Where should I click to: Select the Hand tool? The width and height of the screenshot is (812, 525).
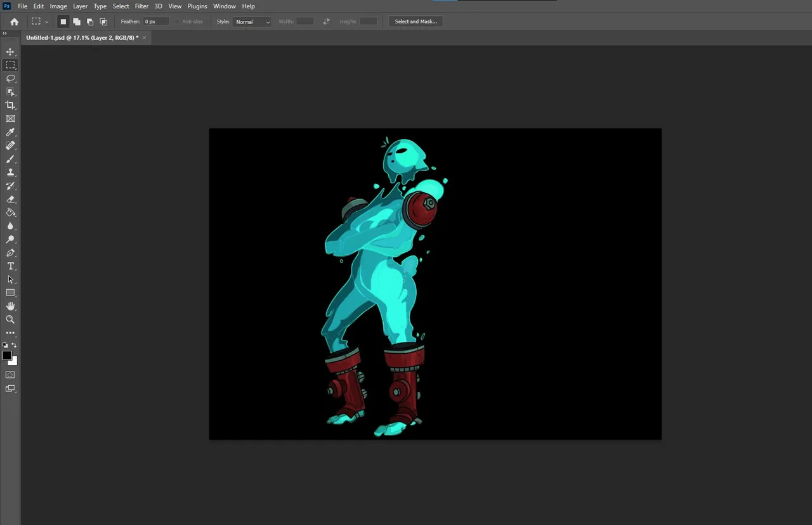pyautogui.click(x=10, y=306)
